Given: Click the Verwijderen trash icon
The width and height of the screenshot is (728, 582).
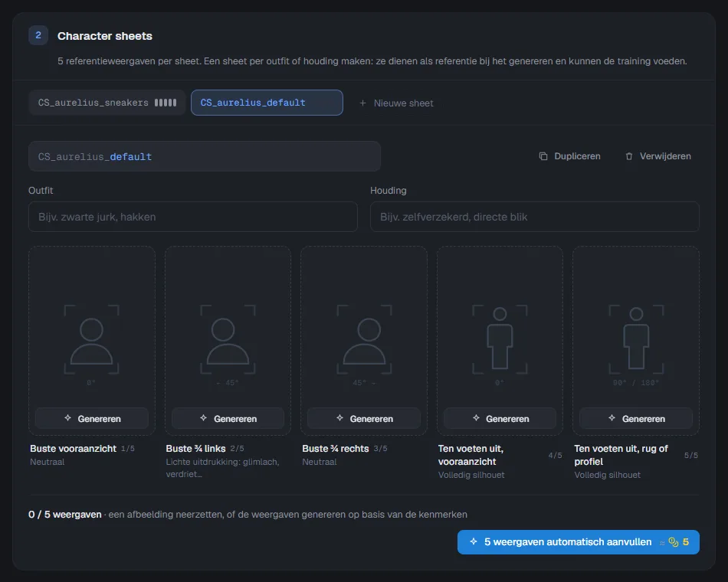Looking at the screenshot, I should coord(629,156).
